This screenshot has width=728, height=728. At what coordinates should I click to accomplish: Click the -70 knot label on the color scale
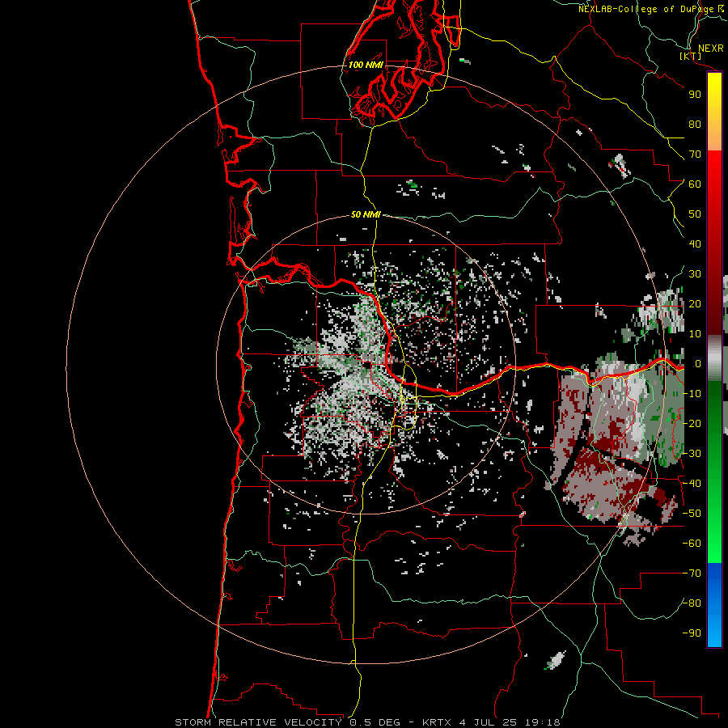[x=692, y=574]
